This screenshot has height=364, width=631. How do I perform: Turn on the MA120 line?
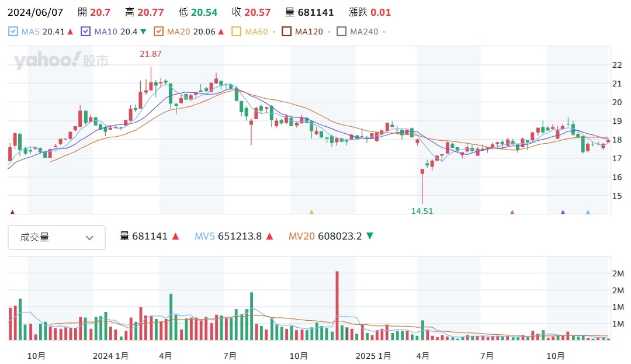click(x=287, y=32)
